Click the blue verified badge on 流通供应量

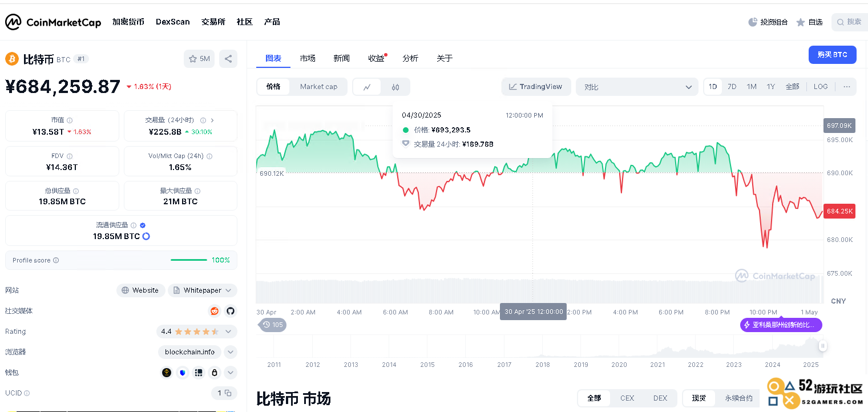point(143,225)
